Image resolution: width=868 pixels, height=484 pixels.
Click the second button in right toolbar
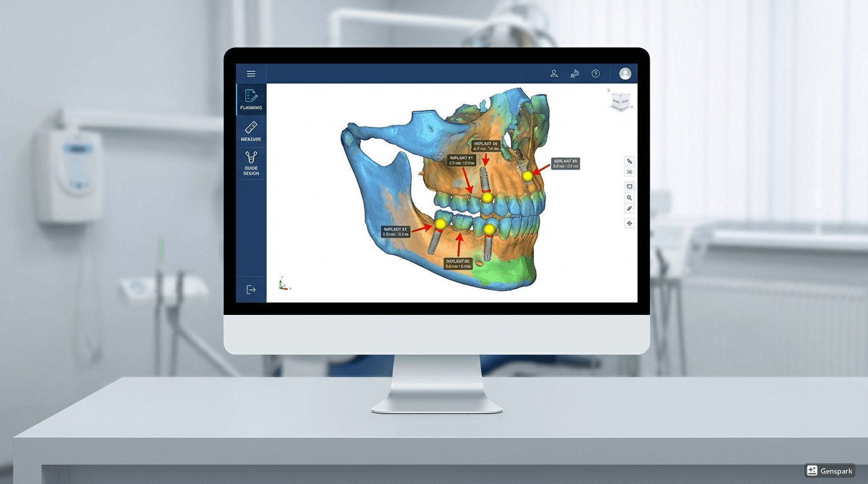[630, 172]
